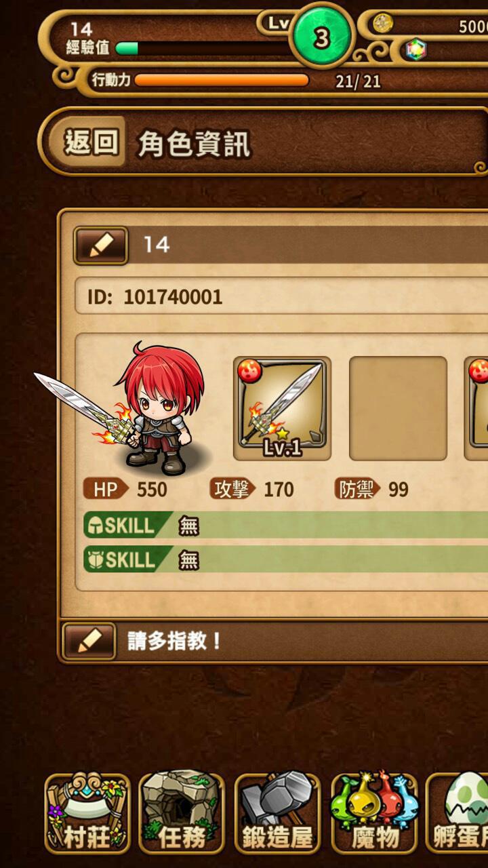Go to the 村莊 village menu
Image resolution: width=488 pixels, height=868 pixels.
tap(87, 812)
